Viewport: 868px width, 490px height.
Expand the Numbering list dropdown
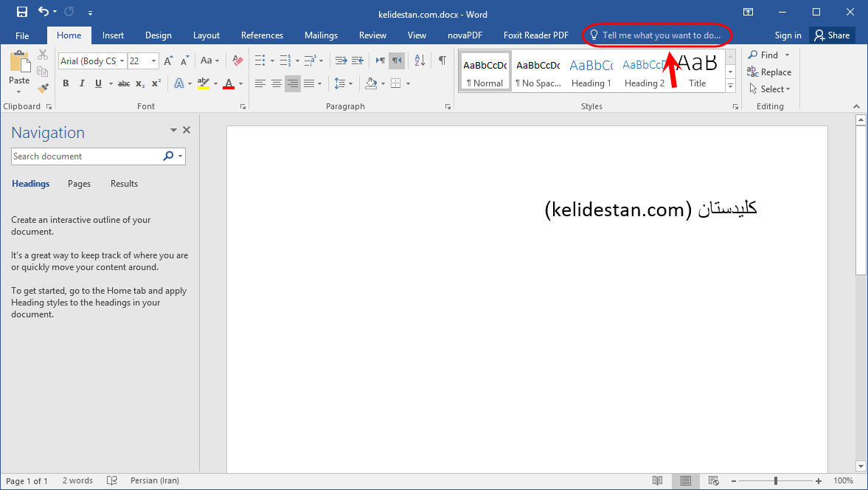pyautogui.click(x=297, y=61)
